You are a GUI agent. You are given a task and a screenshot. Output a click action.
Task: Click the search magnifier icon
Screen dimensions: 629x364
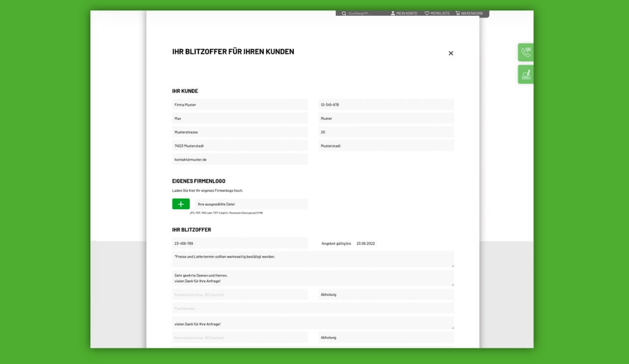click(x=344, y=13)
